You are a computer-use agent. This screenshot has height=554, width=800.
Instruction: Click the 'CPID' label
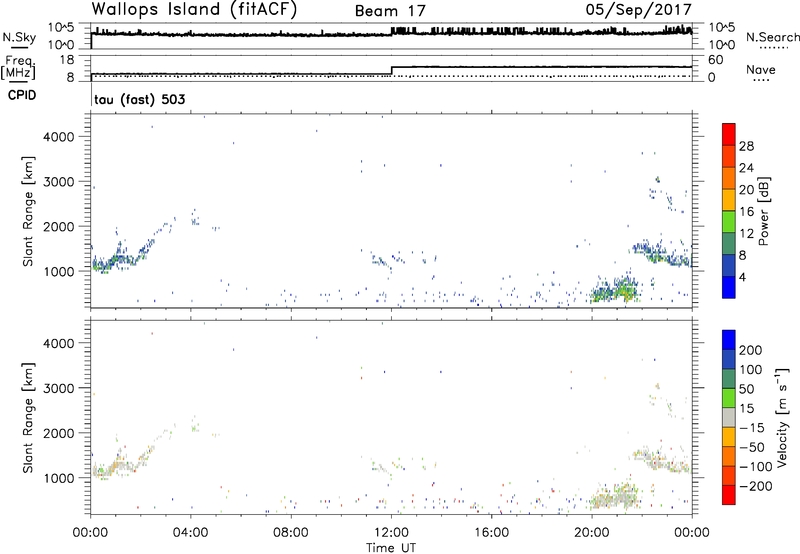tap(22, 95)
